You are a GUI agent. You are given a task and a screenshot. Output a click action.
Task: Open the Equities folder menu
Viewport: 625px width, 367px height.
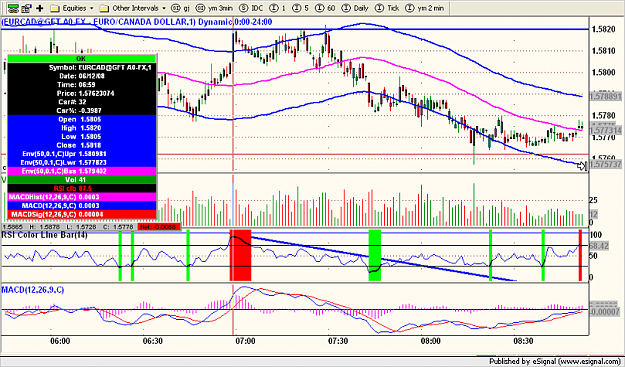68,8
